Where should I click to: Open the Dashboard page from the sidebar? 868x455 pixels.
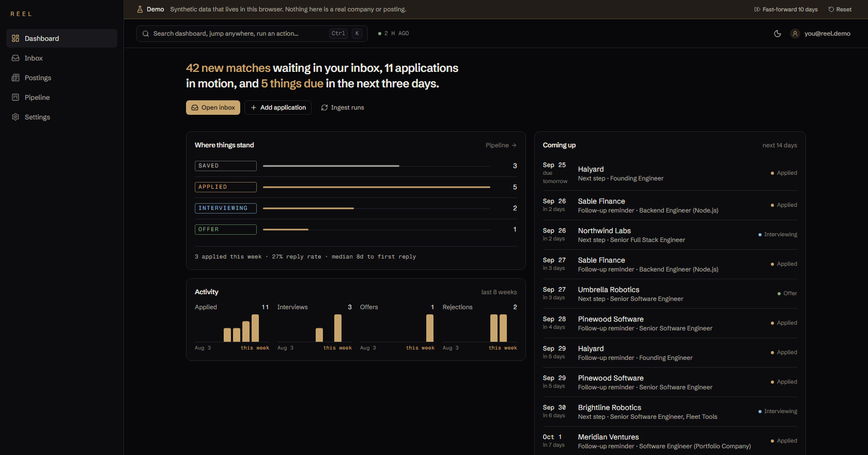click(x=61, y=38)
